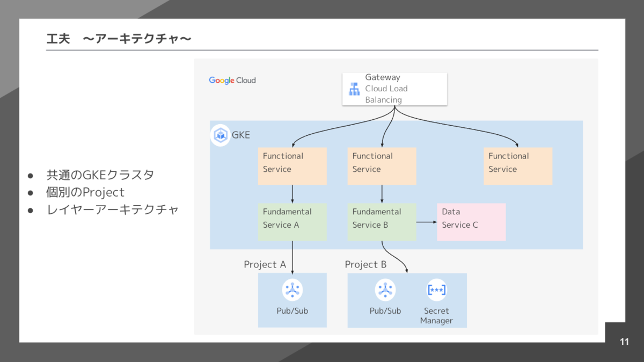Select the Fundamental Service A box

(292, 222)
